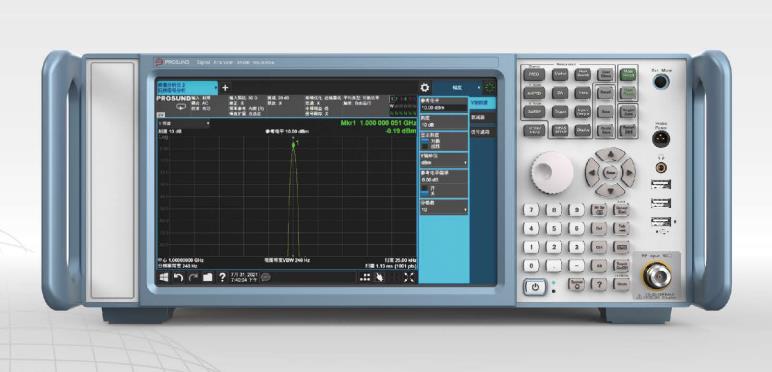The height and width of the screenshot is (372, 772).
Task: Push the SWEEP hardware key
Action: [x=534, y=112]
